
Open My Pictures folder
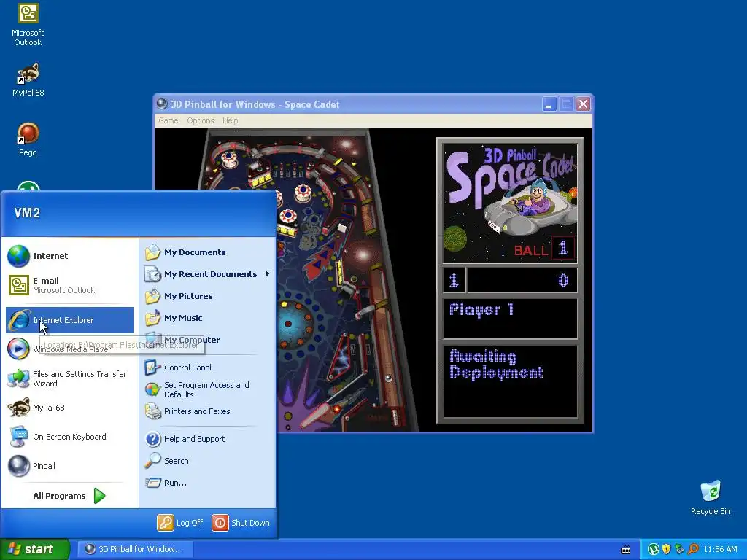(207, 296)
